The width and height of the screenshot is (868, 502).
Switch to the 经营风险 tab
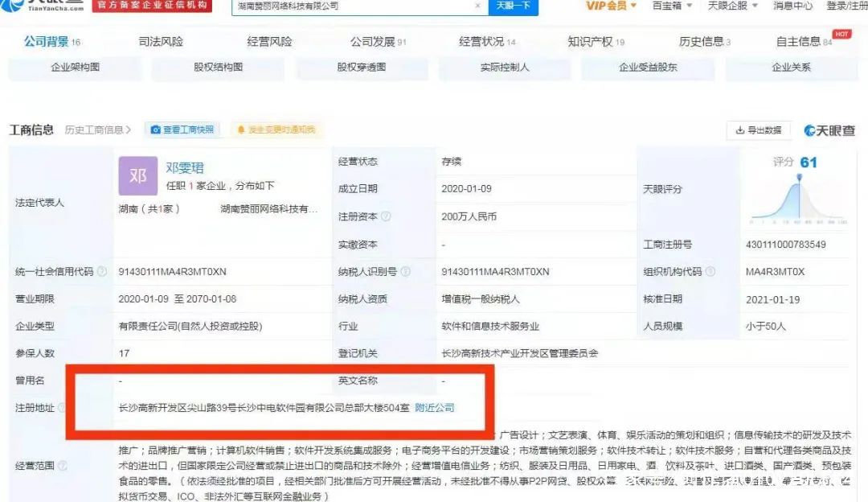[269, 42]
